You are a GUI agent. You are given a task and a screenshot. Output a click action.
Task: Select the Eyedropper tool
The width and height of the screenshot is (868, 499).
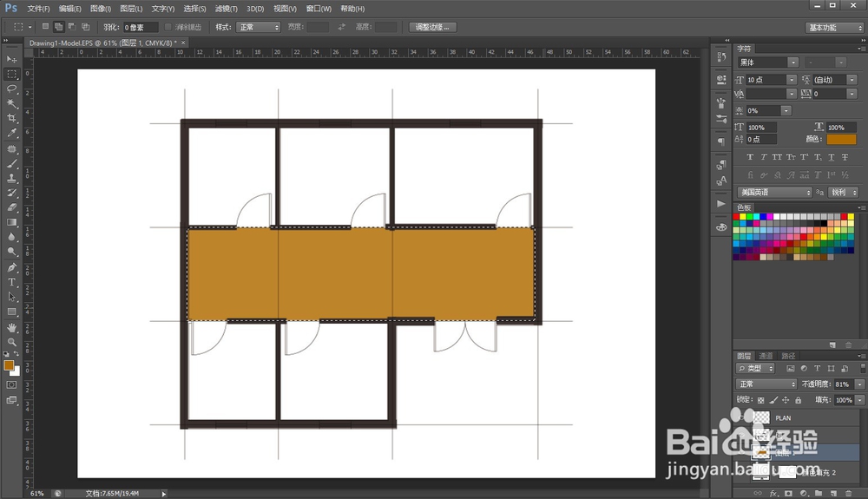pos(11,133)
